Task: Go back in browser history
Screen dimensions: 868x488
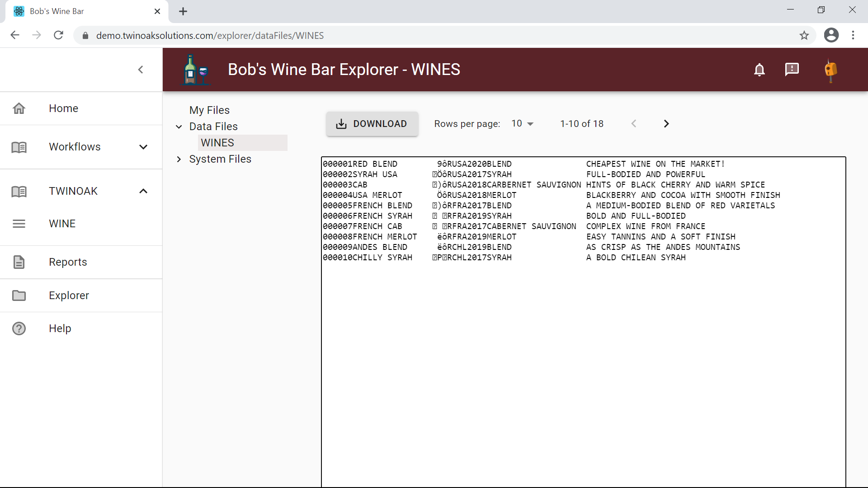Action: [15, 35]
